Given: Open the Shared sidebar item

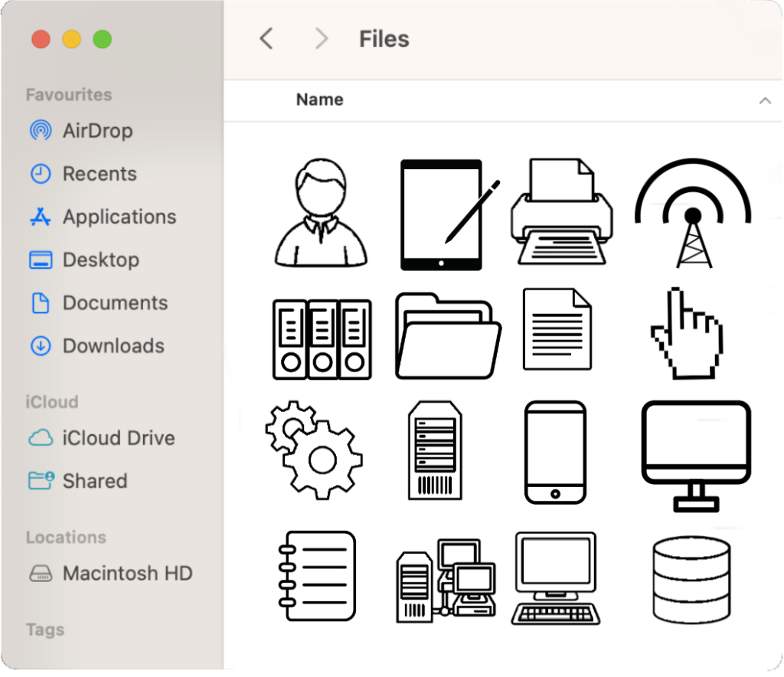Looking at the screenshot, I should click(x=78, y=481).
